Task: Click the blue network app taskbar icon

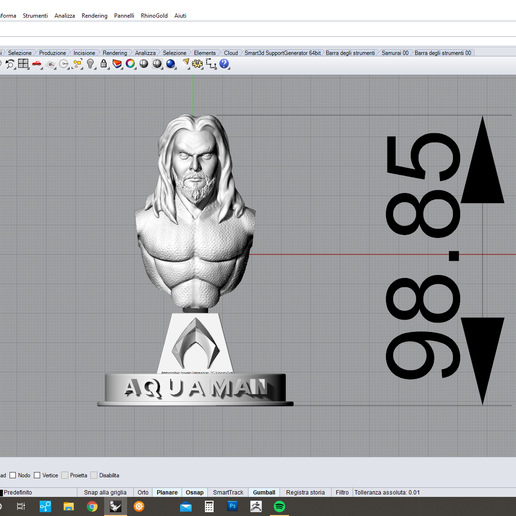Action: pos(45,507)
